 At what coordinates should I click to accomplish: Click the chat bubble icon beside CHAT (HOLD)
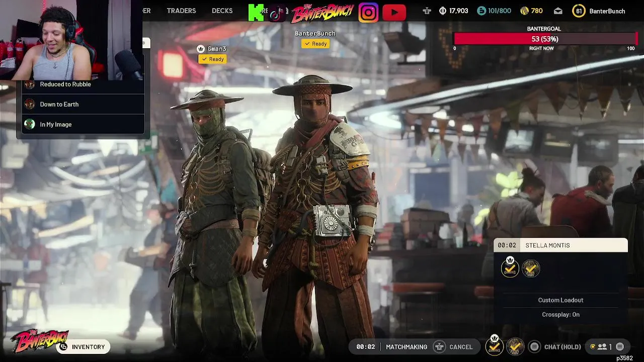[534, 347]
